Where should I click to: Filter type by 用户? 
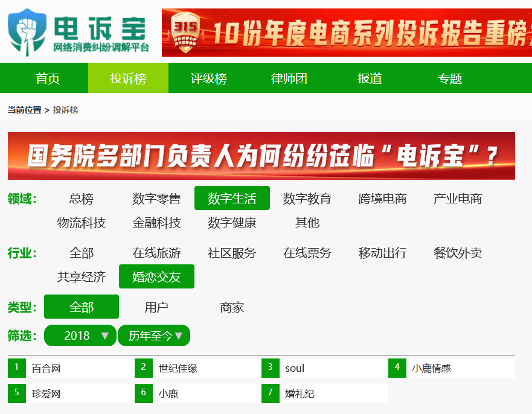[156, 307]
